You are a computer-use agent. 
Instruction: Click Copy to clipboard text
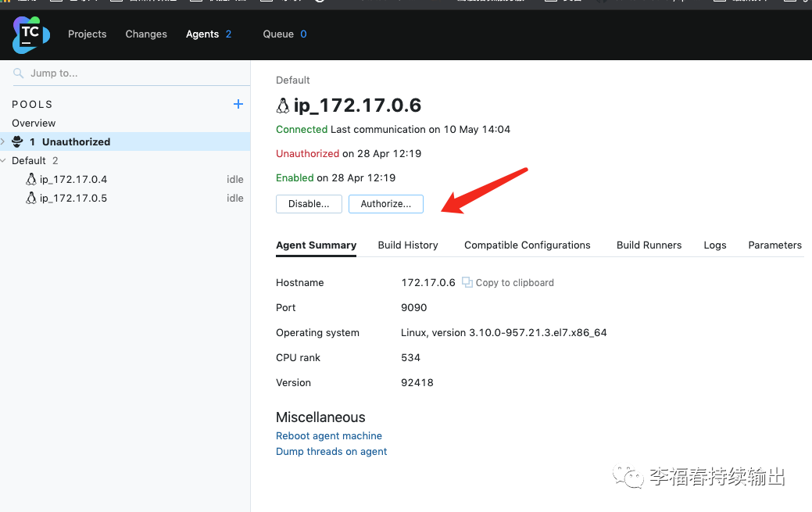pyautogui.click(x=515, y=283)
